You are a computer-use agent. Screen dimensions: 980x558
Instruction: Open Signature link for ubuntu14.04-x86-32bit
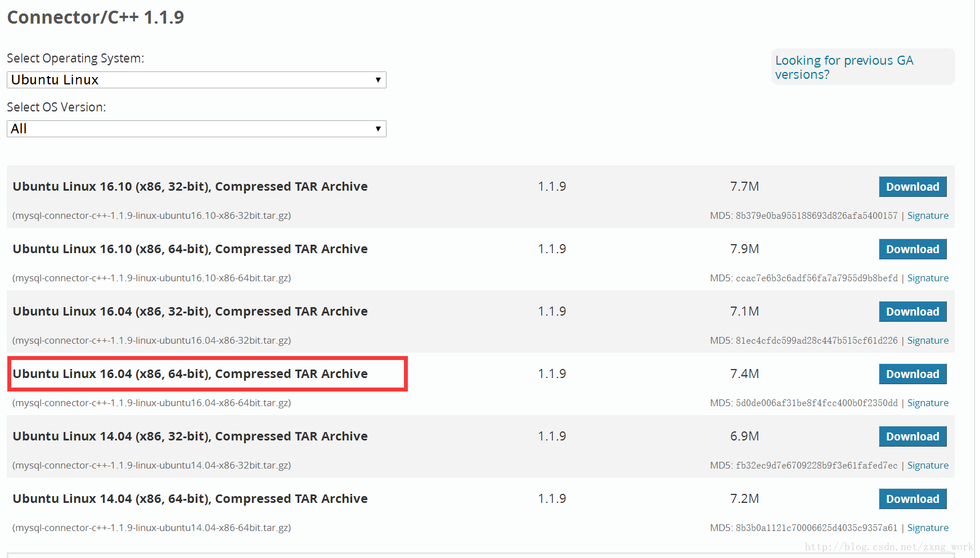(x=928, y=465)
